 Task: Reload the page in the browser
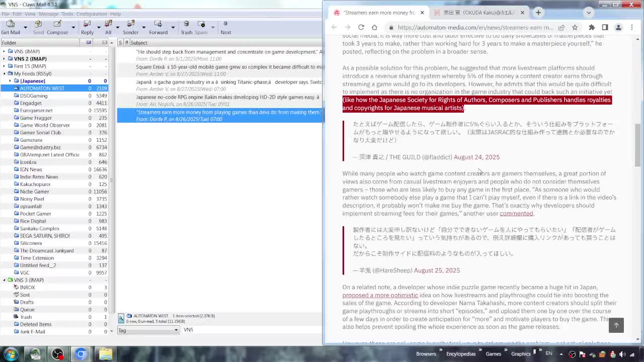click(x=361, y=27)
